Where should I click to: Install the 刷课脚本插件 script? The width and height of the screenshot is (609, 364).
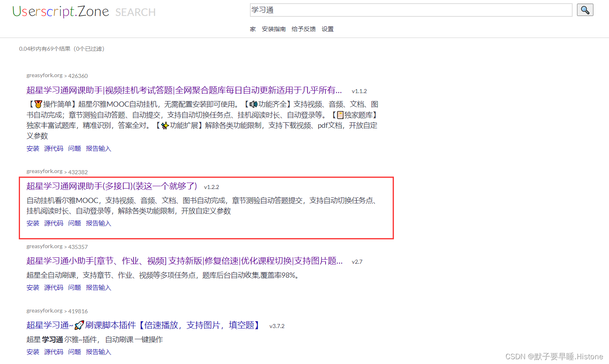point(32,352)
